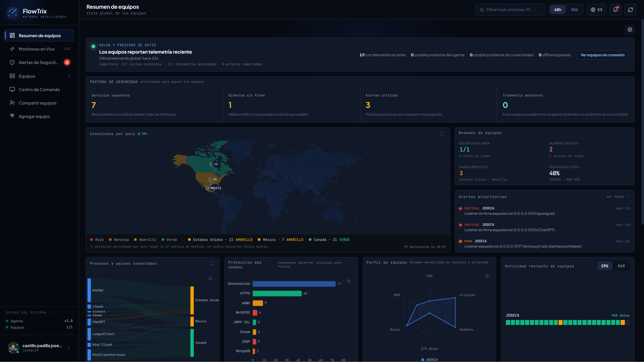Click the FlowTrix radar logo icon
The height and width of the screenshot is (362, 644).
click(x=12, y=13)
